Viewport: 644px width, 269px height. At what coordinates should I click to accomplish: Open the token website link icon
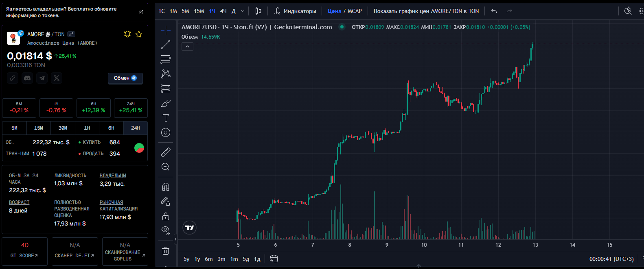pos(13,78)
